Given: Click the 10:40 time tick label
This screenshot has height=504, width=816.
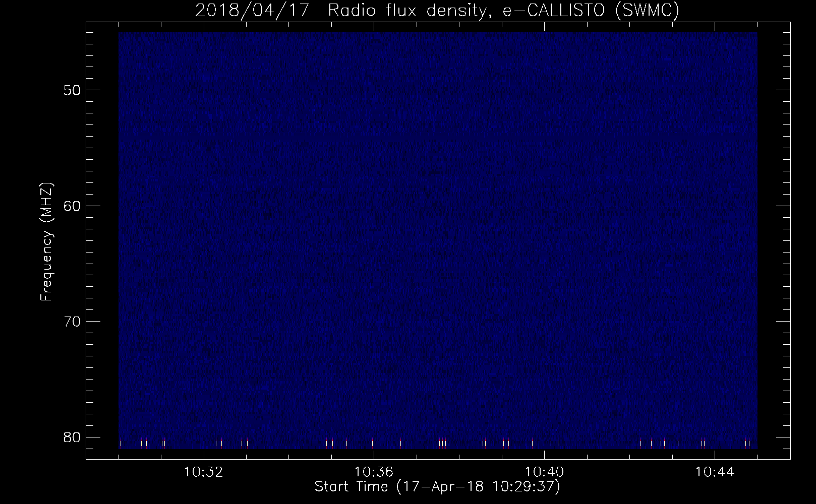Looking at the screenshot, I should (x=544, y=472).
